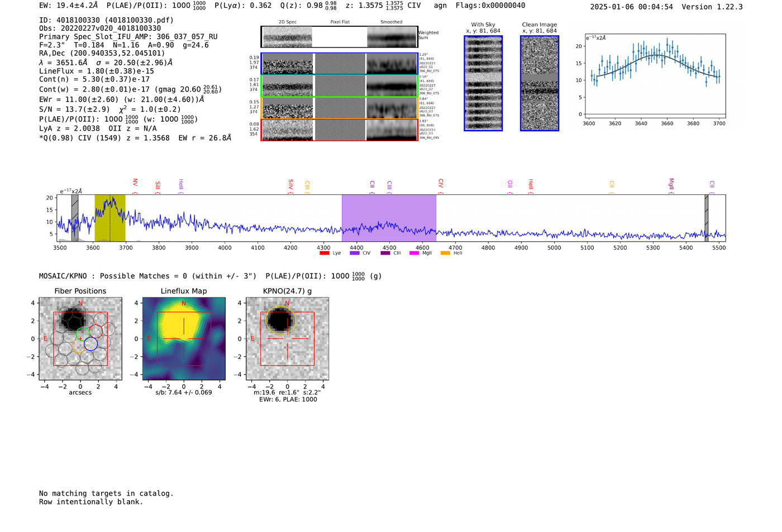Screen dimensions: 782x532
Task: Click the Obs: 20220227v020_4018100330 line
Action: 100,28
